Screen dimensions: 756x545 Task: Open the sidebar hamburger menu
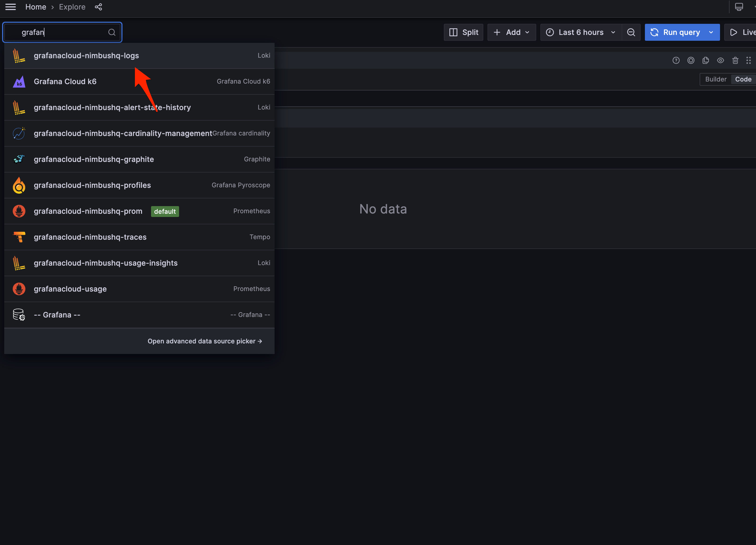point(10,7)
